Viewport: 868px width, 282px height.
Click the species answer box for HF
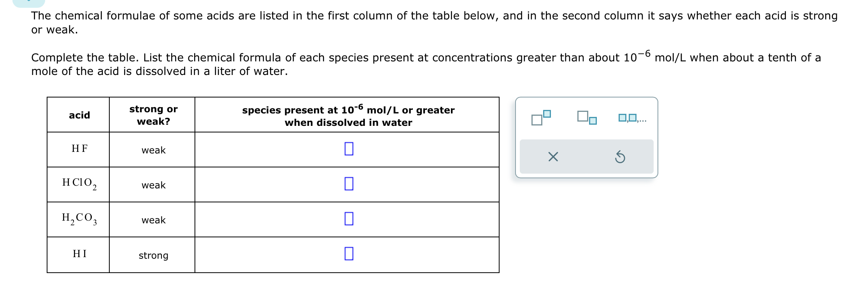349,149
